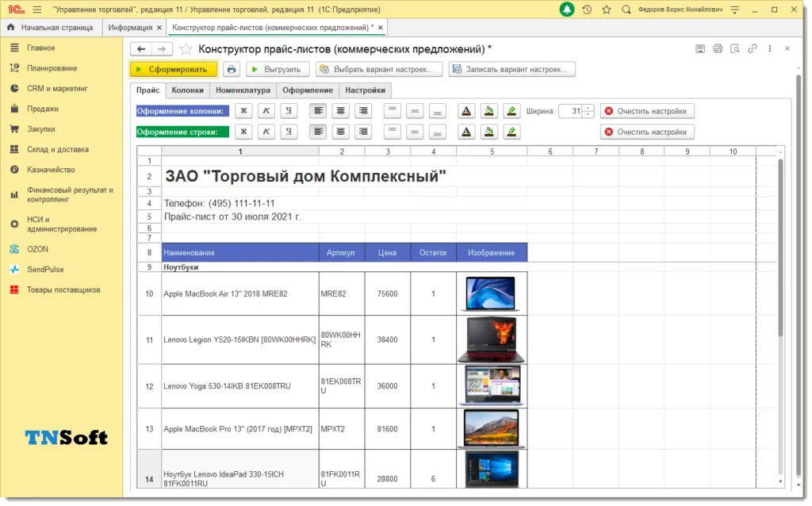Click the printer button next to Сформировать
Screen dimensions: 812x506
(x=231, y=69)
